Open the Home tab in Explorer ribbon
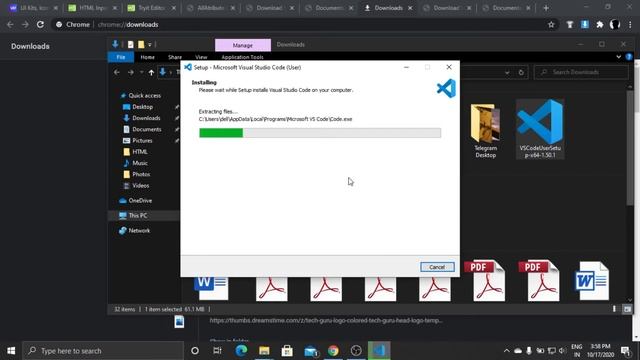 (x=147, y=57)
